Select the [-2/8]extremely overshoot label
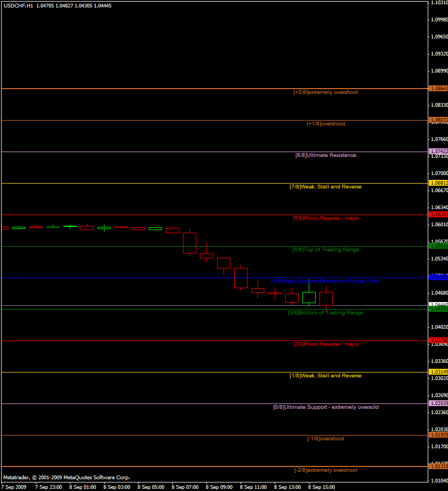The width and height of the screenshot is (448, 491). pyautogui.click(x=326, y=470)
